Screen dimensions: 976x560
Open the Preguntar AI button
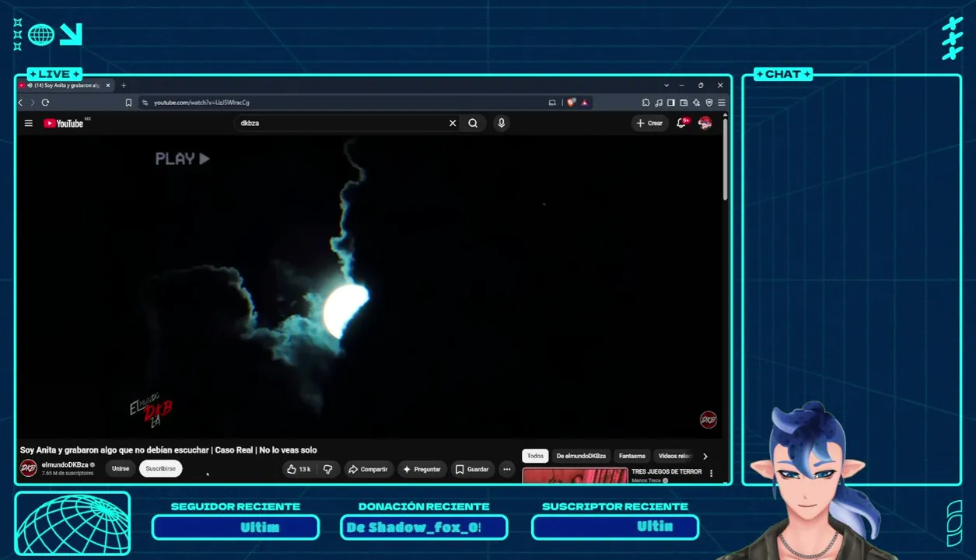point(422,469)
